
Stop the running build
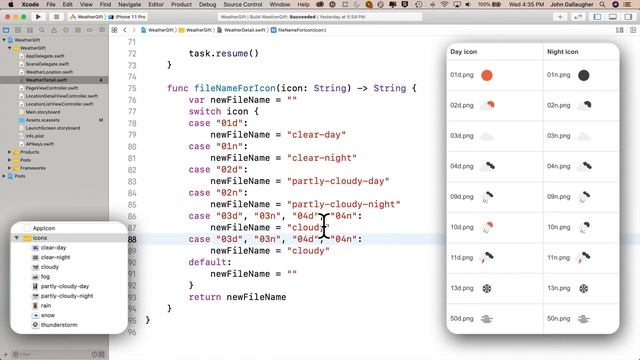pyautogui.click(x=56, y=17)
